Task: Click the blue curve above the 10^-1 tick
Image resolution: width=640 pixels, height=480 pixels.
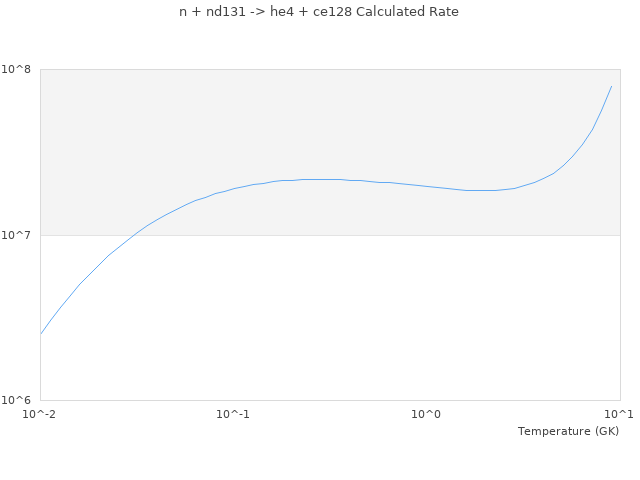Action: coord(233,188)
